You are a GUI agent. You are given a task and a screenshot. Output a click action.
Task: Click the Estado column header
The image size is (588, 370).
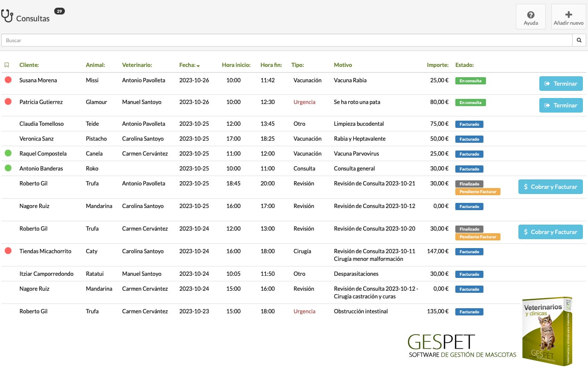click(465, 65)
